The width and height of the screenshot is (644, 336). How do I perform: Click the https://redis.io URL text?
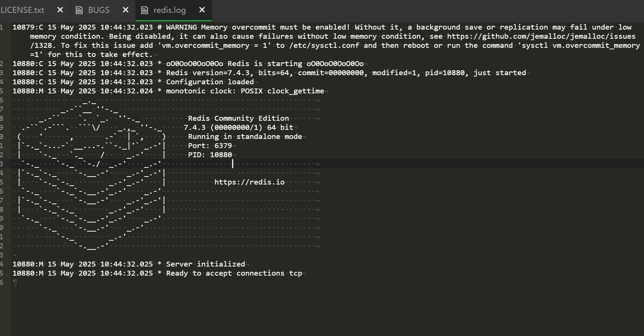[x=249, y=182]
